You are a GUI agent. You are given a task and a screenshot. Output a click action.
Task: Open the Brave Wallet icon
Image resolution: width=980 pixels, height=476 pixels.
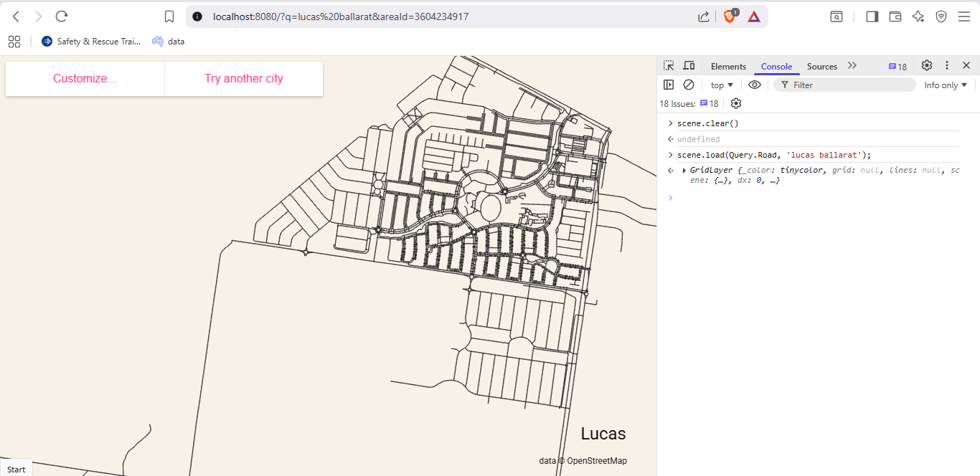pyautogui.click(x=895, y=16)
